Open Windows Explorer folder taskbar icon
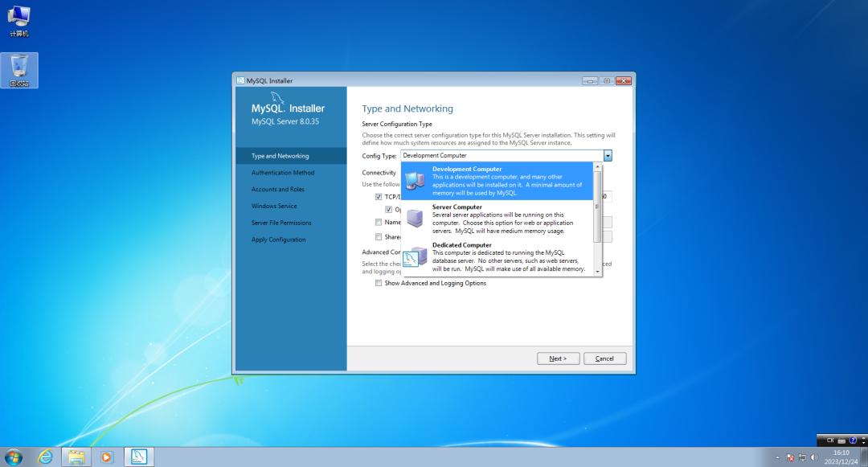 76,457
